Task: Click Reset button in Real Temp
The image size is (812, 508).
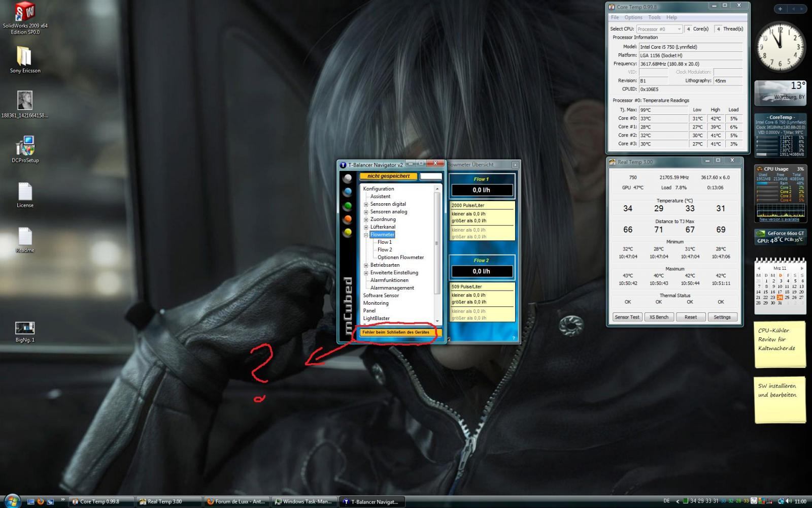Action: pos(690,317)
